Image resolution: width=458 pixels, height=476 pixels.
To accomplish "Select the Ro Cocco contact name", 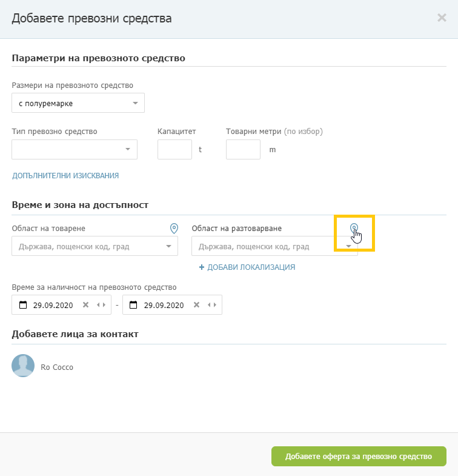I will pos(57,367).
